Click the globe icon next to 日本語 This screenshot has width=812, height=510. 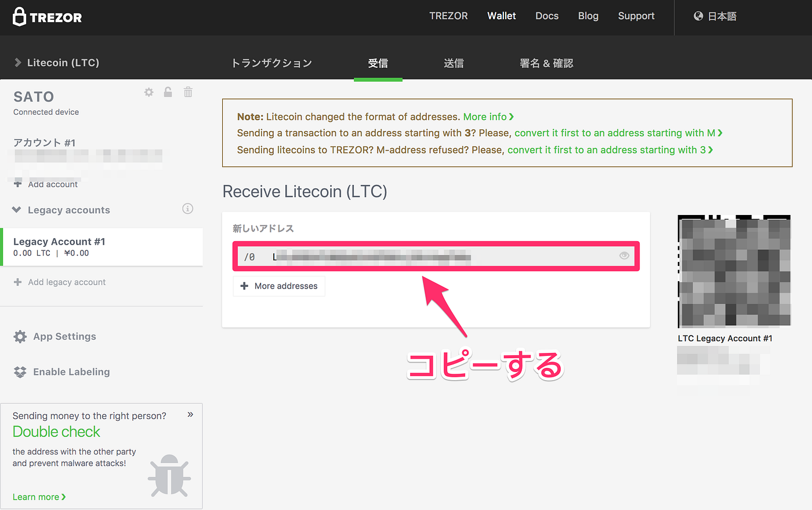(x=698, y=16)
